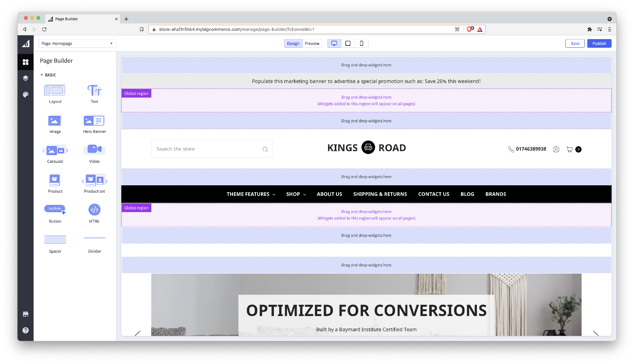Pick the Product widget
This screenshot has width=634, height=364.
point(55,180)
